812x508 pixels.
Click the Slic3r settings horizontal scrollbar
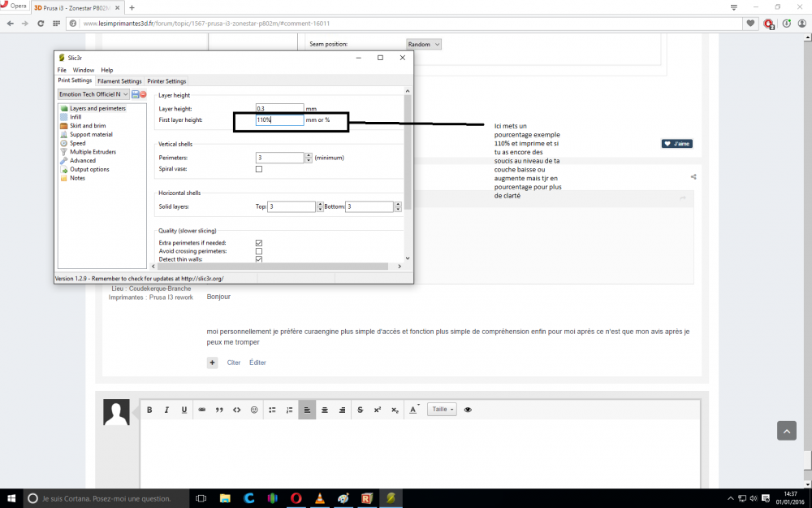coord(272,266)
